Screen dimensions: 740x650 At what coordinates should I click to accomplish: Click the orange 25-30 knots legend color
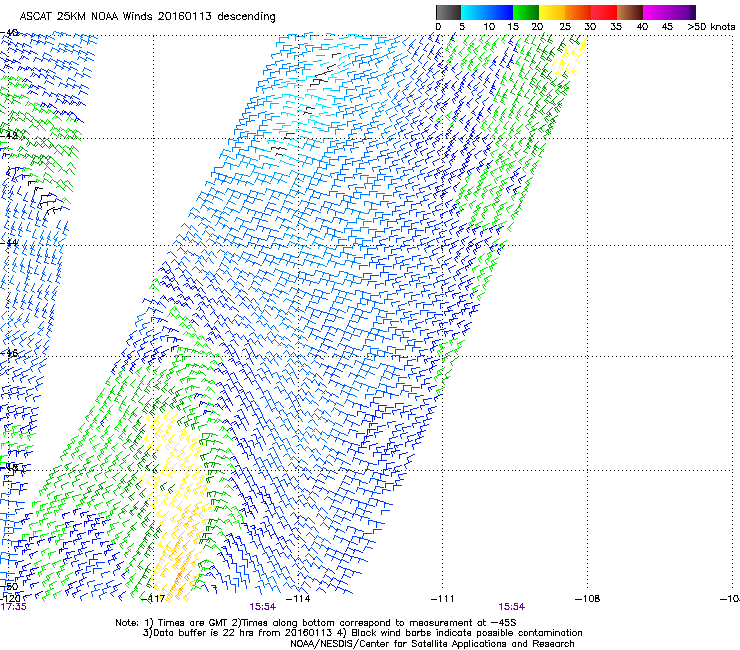point(578,12)
